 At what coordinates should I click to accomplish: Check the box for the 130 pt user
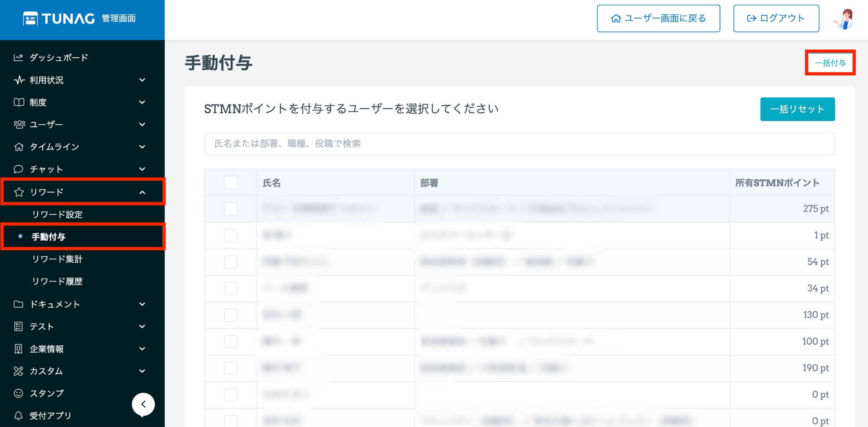click(x=231, y=315)
